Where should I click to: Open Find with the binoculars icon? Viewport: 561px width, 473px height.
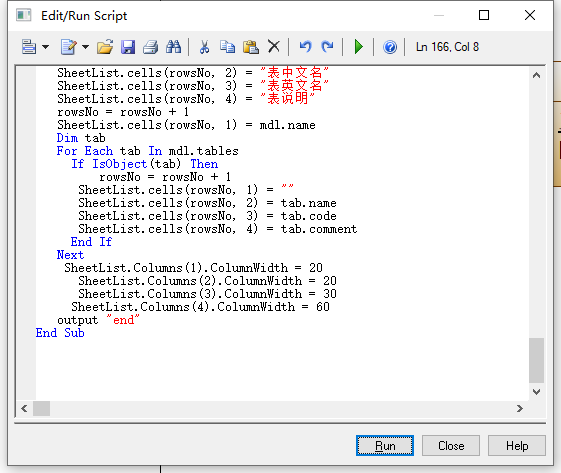(x=174, y=47)
